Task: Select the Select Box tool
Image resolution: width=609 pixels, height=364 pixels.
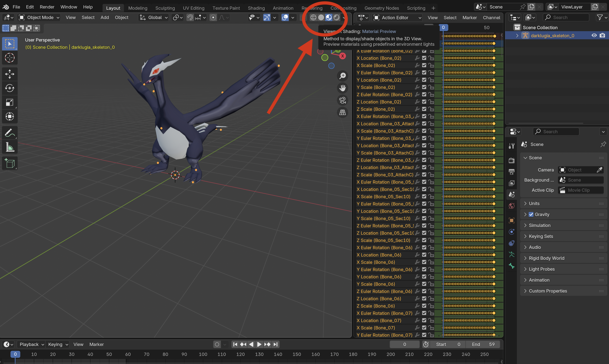Action: [x=10, y=44]
